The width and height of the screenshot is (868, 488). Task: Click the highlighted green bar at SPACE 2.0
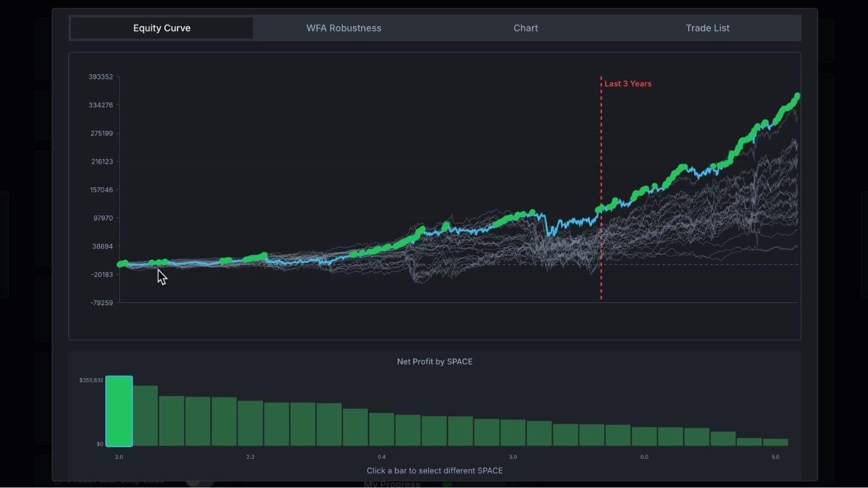coord(119,410)
